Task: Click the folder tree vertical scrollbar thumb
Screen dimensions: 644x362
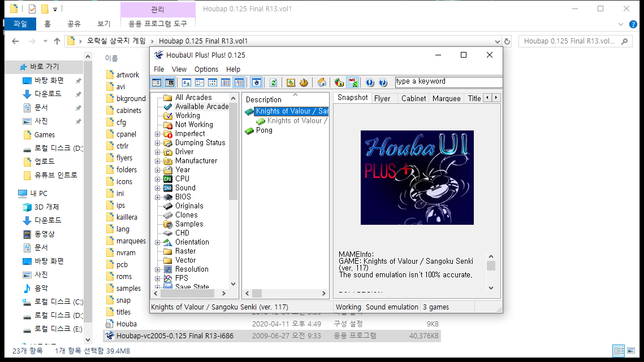Action: [x=234, y=151]
